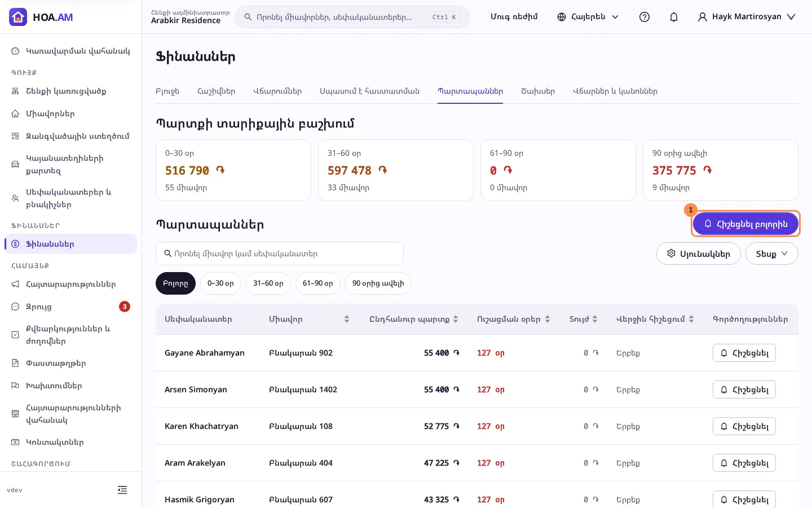Open the Հայերեն language dropdown
The height and width of the screenshot is (508, 812).
tap(588, 17)
